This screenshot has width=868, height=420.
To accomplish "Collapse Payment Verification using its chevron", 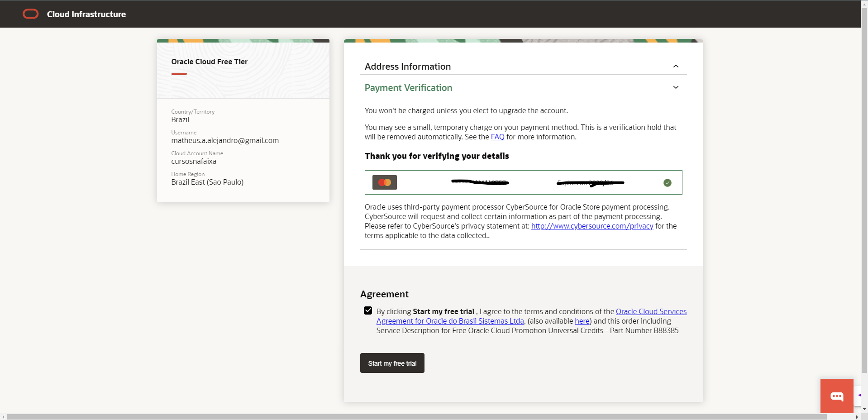I will pyautogui.click(x=676, y=87).
